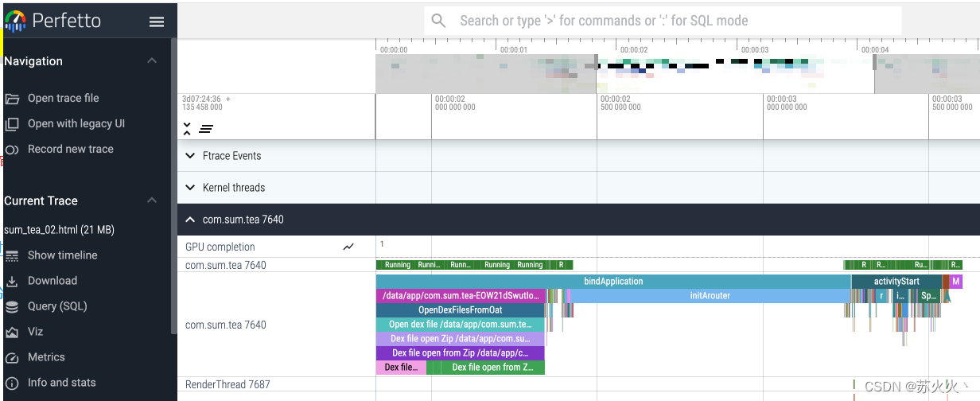This screenshot has height=401, width=980.
Task: Select the OpenDexFilesFromOat slice
Action: coord(461,310)
